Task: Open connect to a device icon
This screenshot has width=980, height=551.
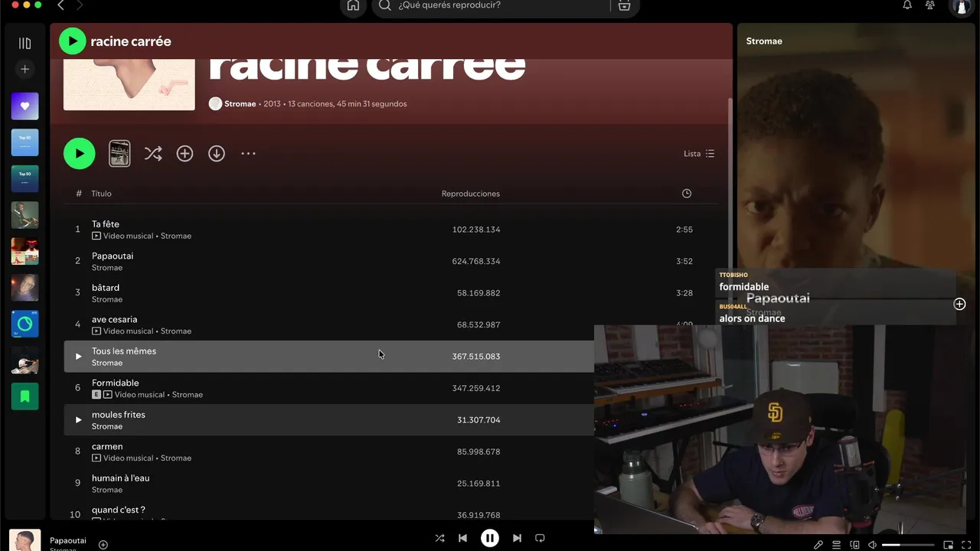Action: click(x=854, y=545)
